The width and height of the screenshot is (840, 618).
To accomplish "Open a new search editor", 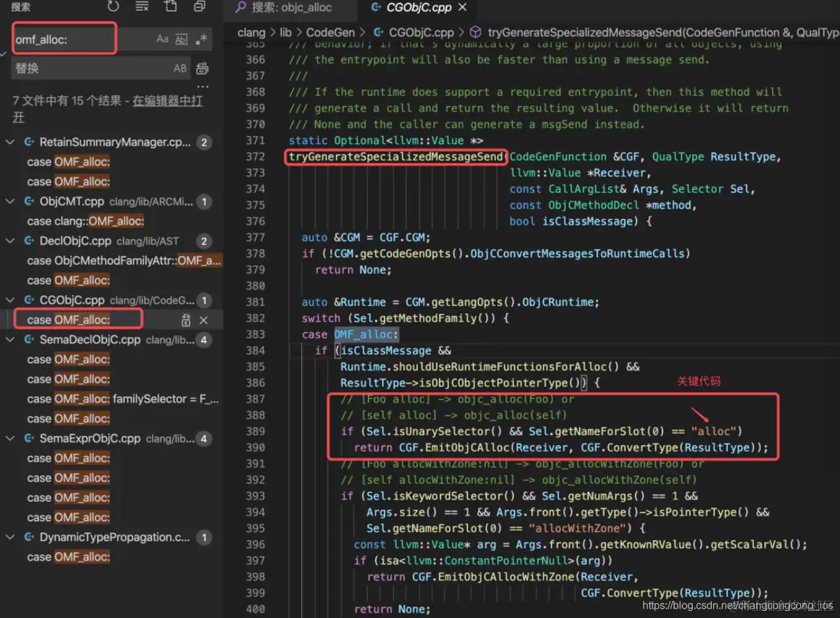I will point(170,7).
